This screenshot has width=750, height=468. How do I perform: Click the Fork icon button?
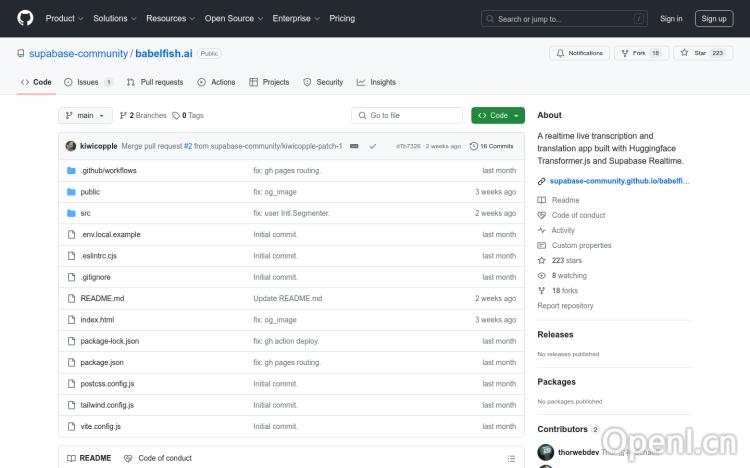[x=625, y=53]
